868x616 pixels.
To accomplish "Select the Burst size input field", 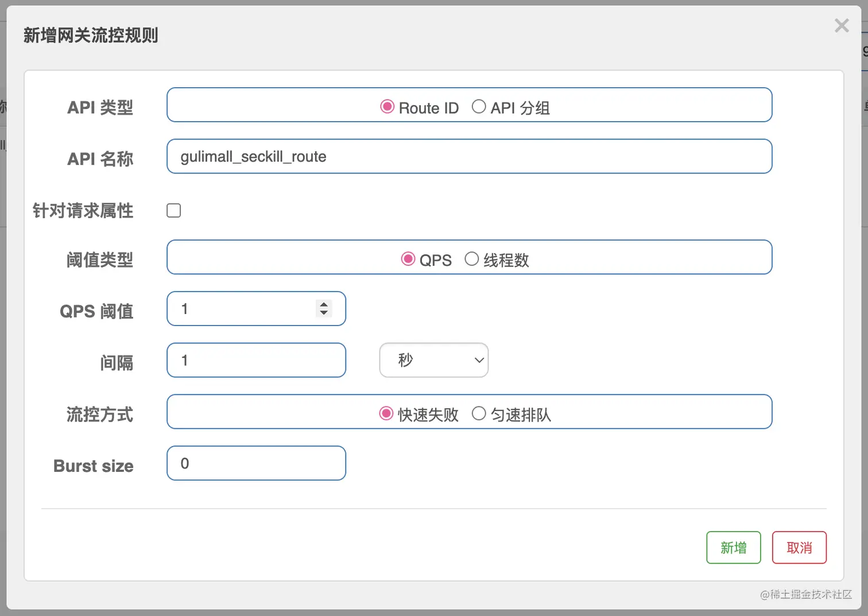I will pyautogui.click(x=256, y=463).
